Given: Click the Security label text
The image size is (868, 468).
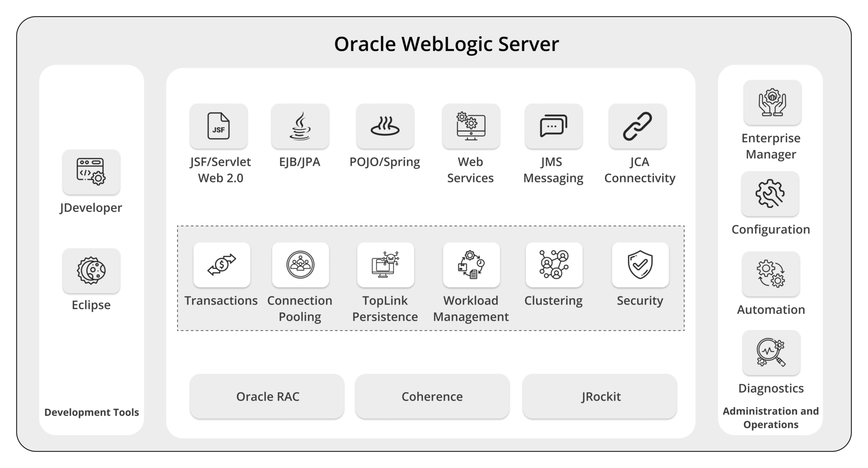Looking at the screenshot, I should coord(640,301).
